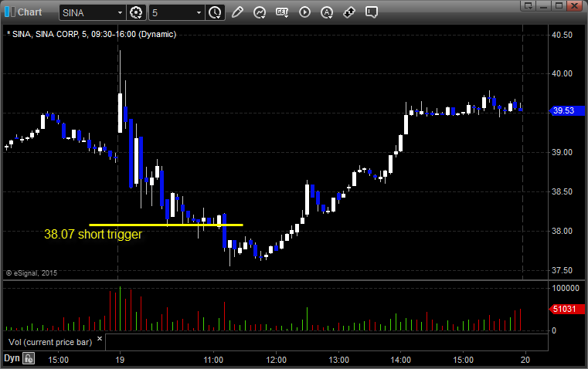
Task: Click the 39.53 current price marker
Action: [566, 110]
